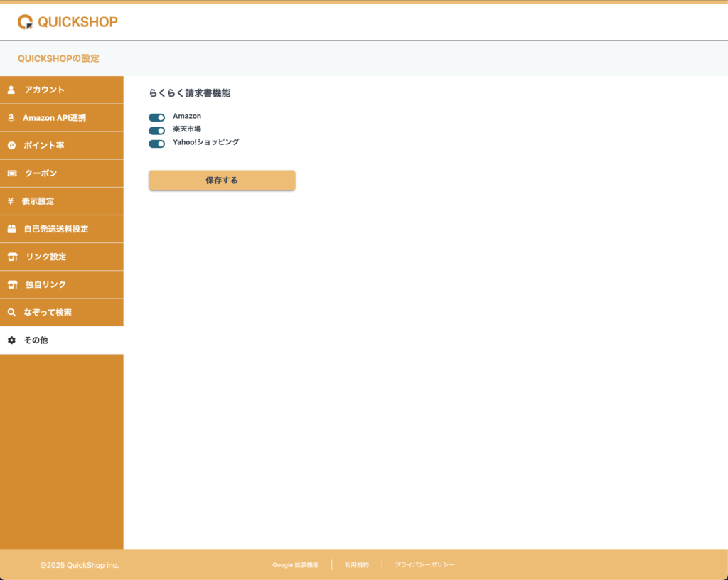The width and height of the screenshot is (728, 580).
Task: Turn off the 楽天市場 toggle
Action: tap(156, 131)
